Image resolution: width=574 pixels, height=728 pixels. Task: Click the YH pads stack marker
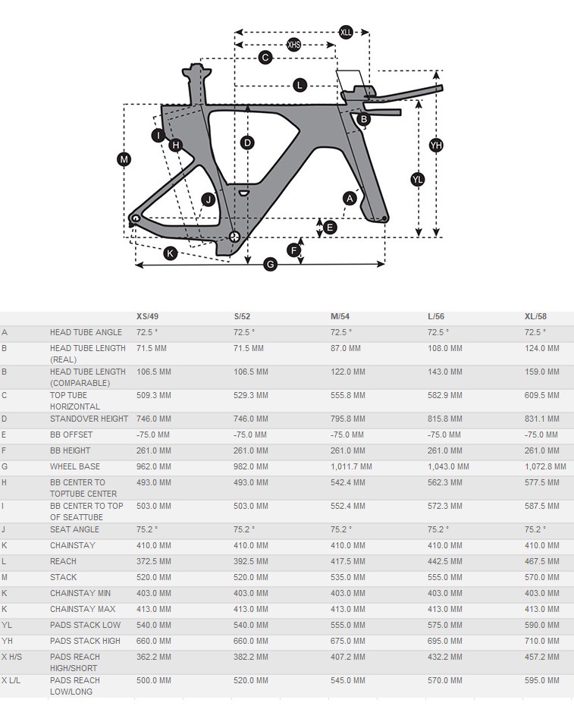(435, 146)
